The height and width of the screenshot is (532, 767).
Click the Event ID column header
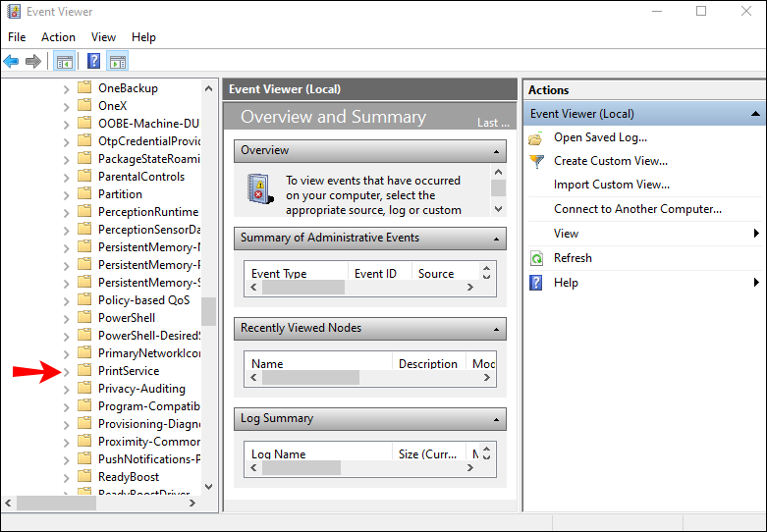(375, 274)
